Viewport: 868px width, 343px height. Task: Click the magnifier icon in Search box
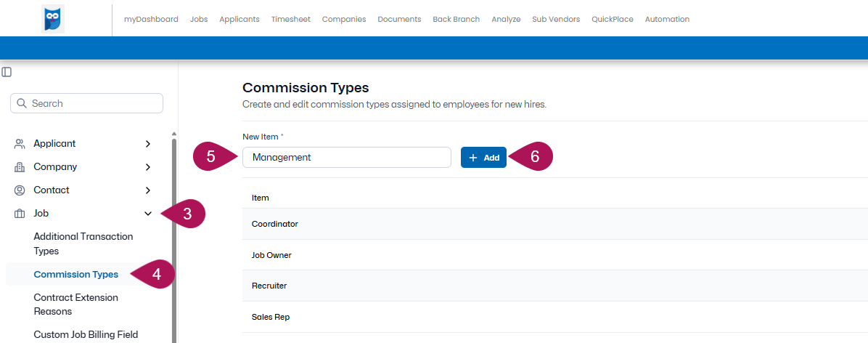click(x=22, y=103)
